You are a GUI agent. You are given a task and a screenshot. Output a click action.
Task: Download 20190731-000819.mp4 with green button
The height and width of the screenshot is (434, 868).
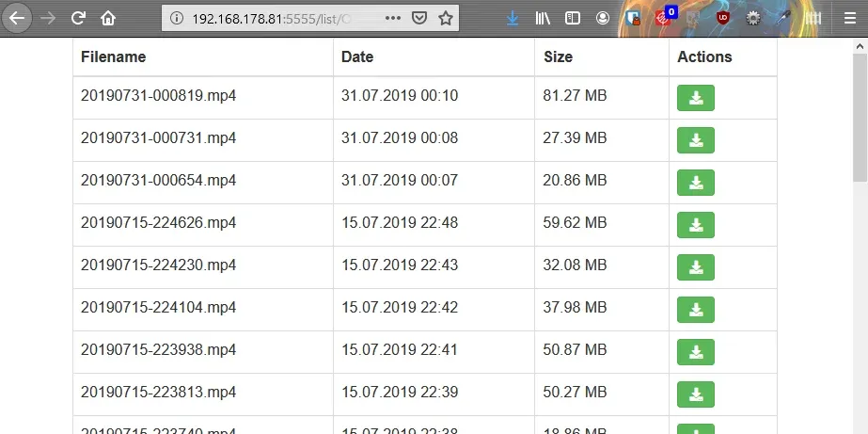point(695,98)
